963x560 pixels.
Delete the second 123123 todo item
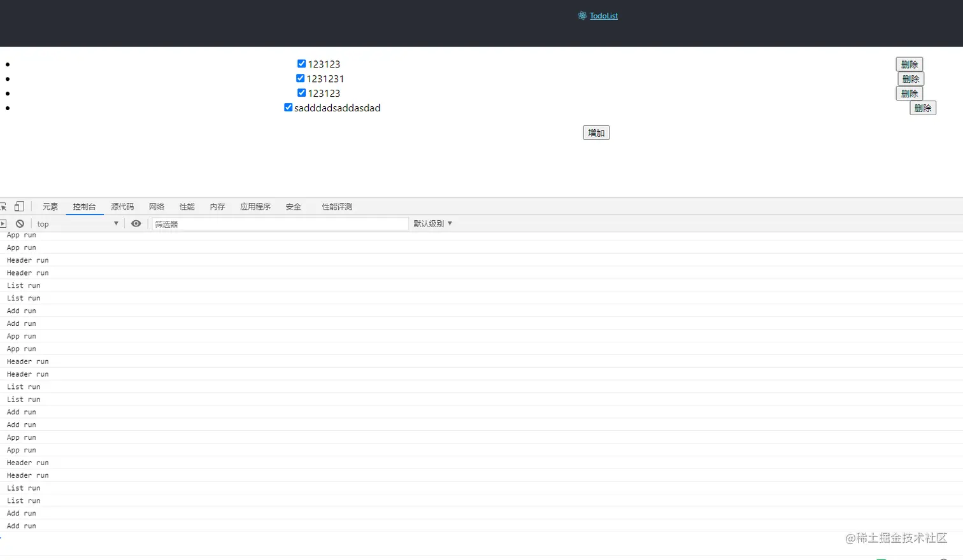coord(909,94)
